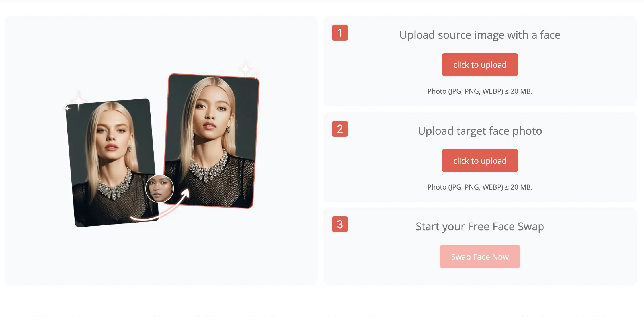Screen dimensions: 644x320
Task: Start swap with Swap Face Now
Action: pos(480,257)
